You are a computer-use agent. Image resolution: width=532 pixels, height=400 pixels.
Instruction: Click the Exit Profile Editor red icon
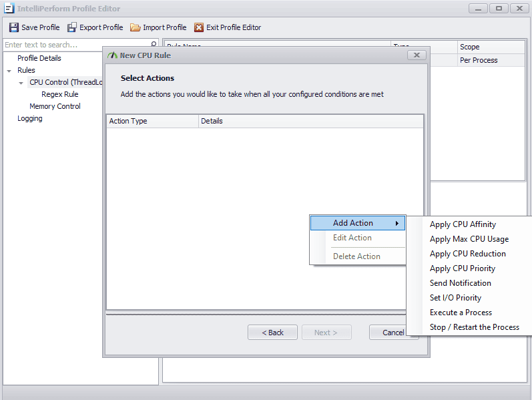click(x=199, y=27)
